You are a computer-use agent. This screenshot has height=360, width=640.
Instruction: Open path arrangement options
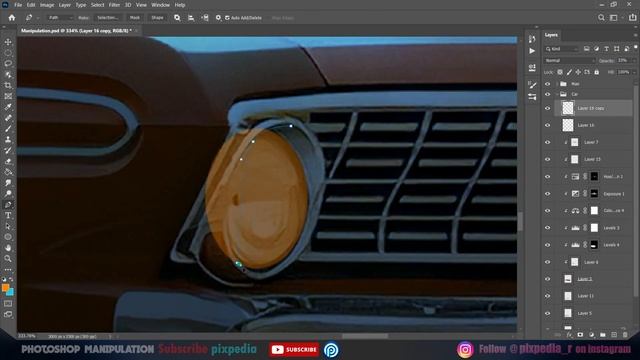click(x=205, y=18)
